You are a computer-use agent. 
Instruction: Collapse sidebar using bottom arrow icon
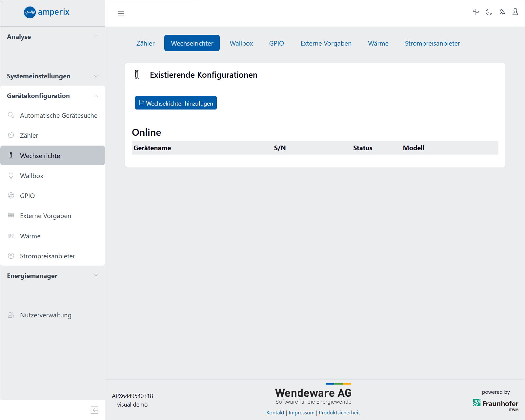(94, 410)
